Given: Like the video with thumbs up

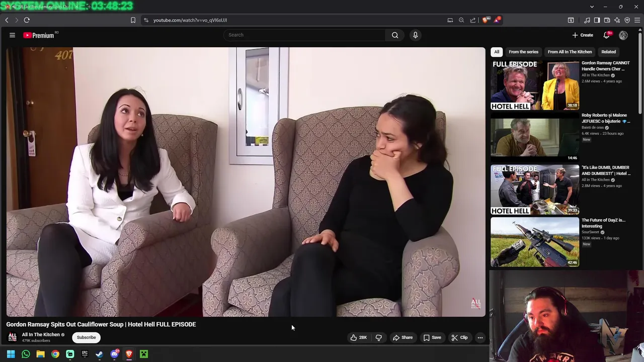Looking at the screenshot, I should coord(359,338).
